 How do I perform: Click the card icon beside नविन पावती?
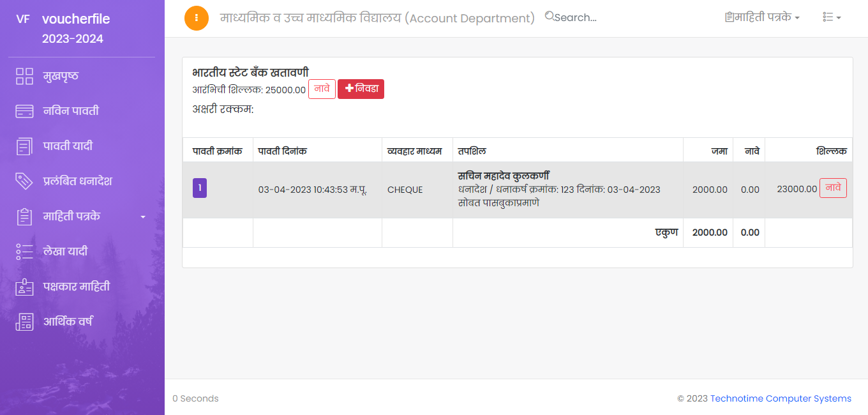pos(24,111)
